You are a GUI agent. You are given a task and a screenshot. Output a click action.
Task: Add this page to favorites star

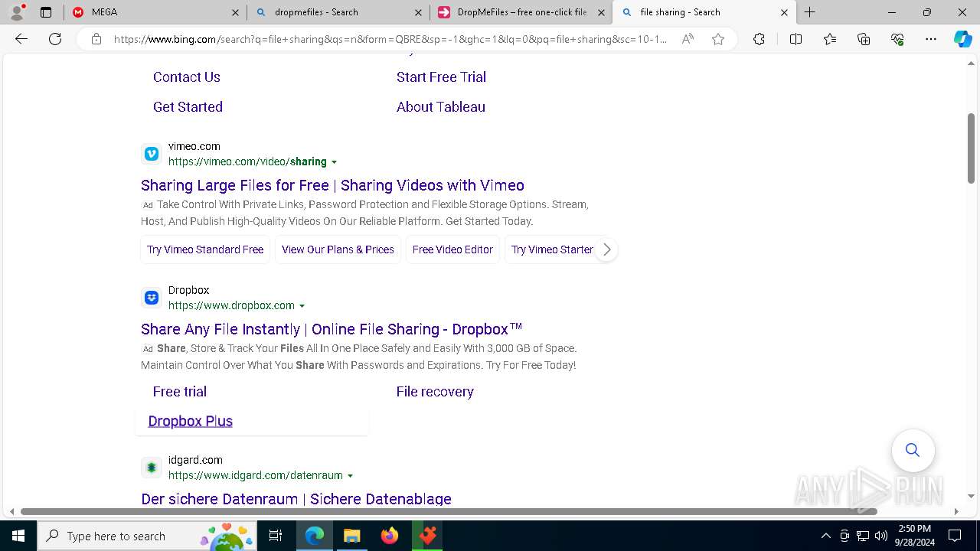click(x=717, y=39)
